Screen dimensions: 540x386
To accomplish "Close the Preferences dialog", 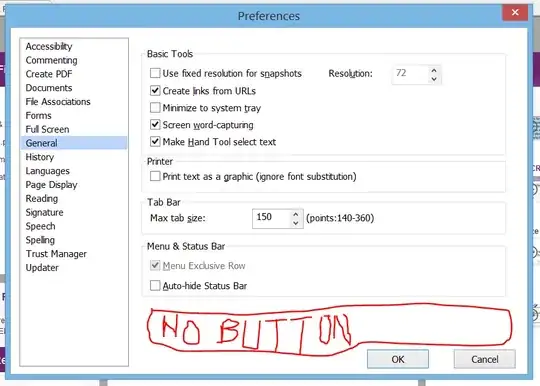I will [x=515, y=13].
